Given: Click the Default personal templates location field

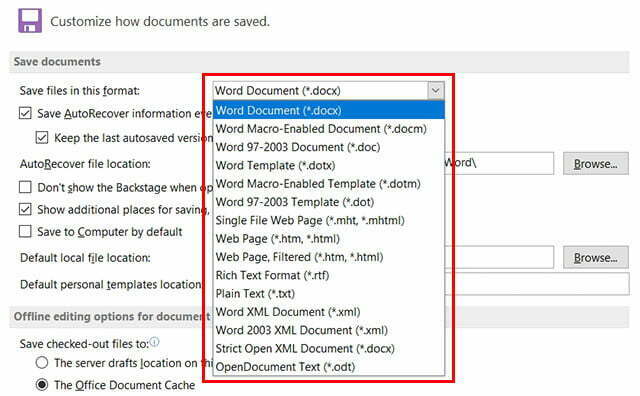Looking at the screenshot, I should coord(537,284).
